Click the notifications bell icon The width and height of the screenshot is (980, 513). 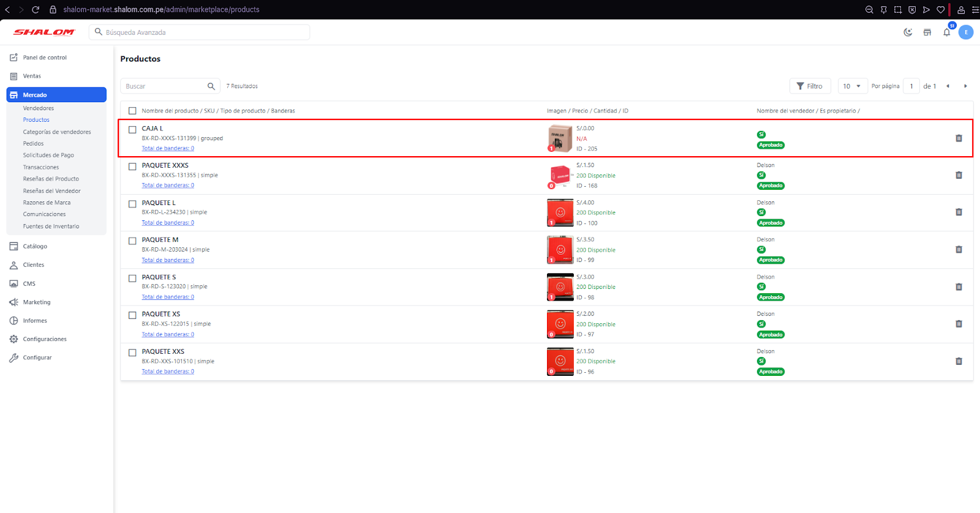(x=946, y=32)
